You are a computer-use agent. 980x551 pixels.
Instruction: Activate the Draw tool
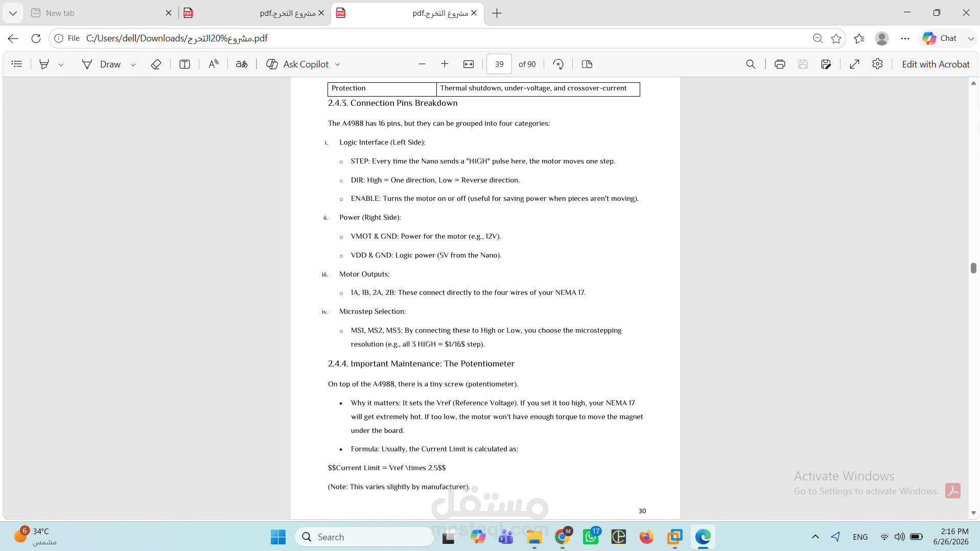[x=102, y=64]
